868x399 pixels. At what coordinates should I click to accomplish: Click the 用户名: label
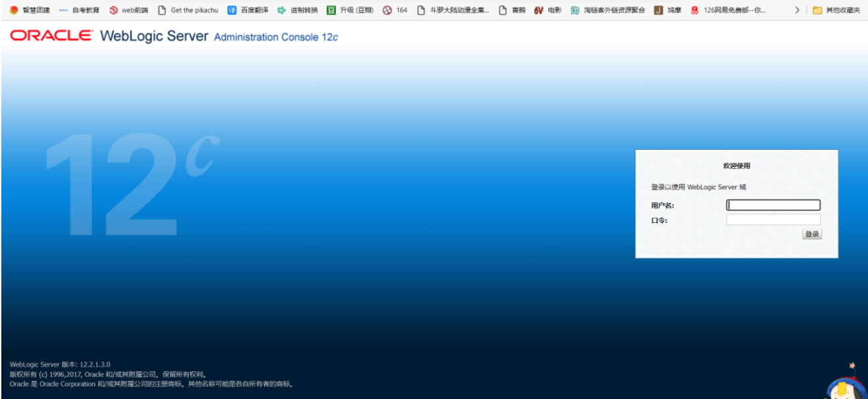pos(662,205)
